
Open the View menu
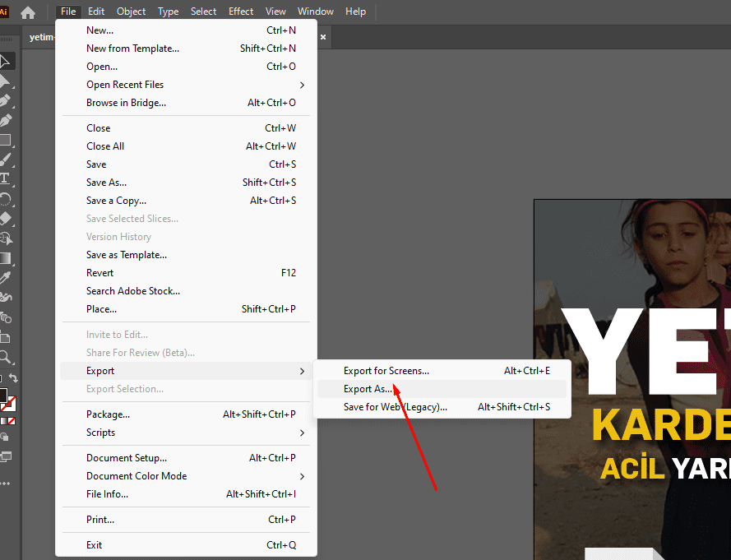275,12
